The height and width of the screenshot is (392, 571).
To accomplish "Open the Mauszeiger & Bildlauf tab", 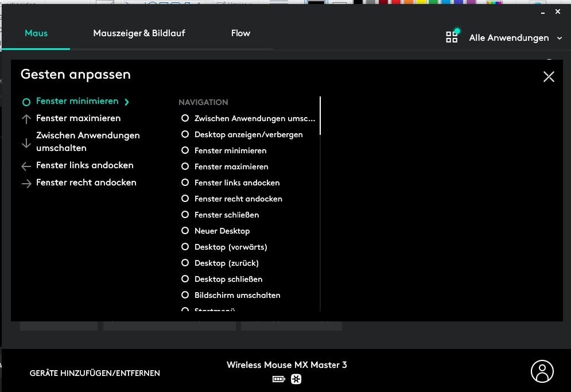I will [x=139, y=33].
